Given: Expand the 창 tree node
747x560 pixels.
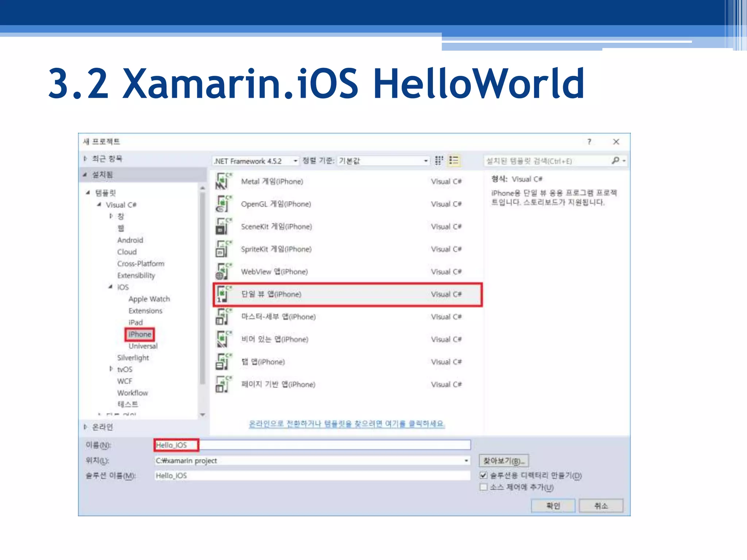Looking at the screenshot, I should [111, 216].
